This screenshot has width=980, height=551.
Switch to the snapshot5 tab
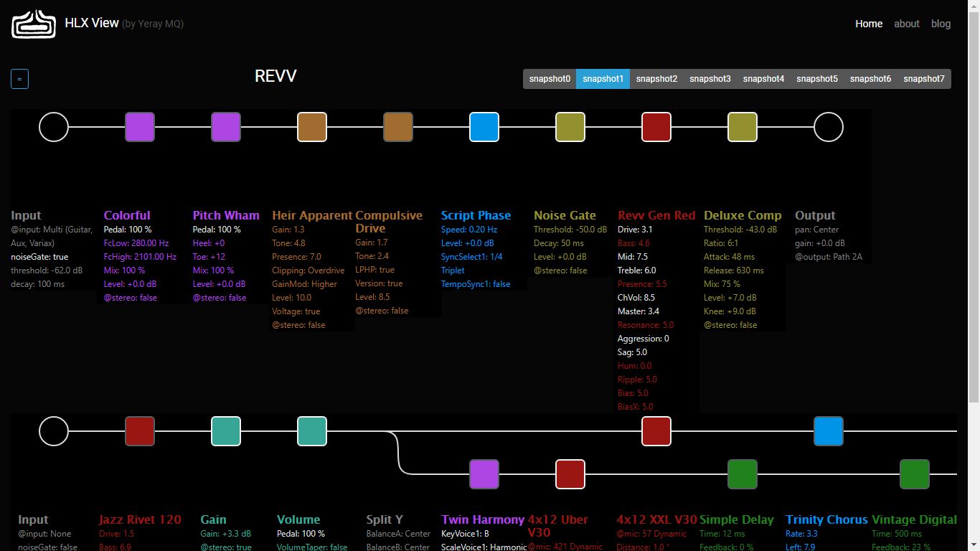coord(817,79)
